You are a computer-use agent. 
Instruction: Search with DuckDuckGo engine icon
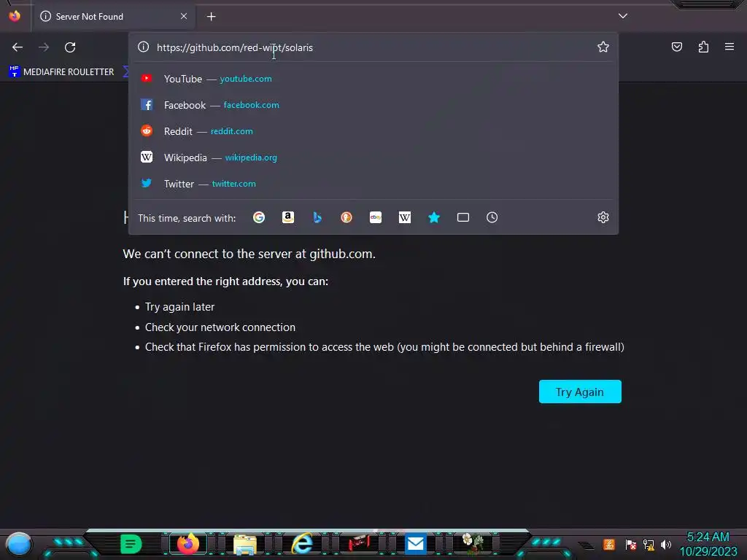click(x=347, y=217)
